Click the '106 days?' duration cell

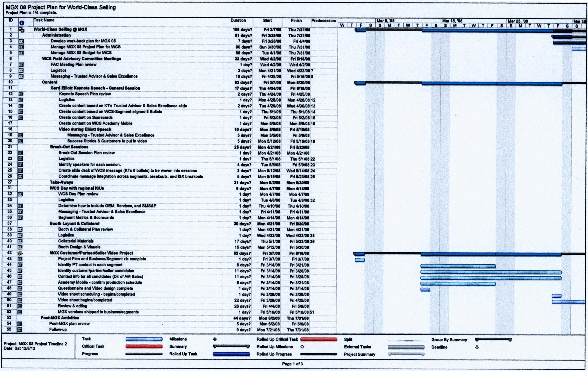[x=242, y=30]
